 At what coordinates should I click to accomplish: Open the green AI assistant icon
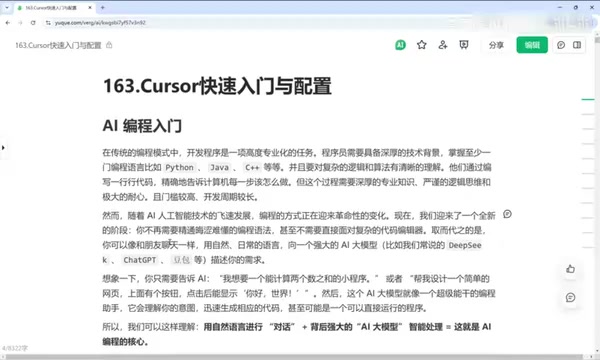400,45
